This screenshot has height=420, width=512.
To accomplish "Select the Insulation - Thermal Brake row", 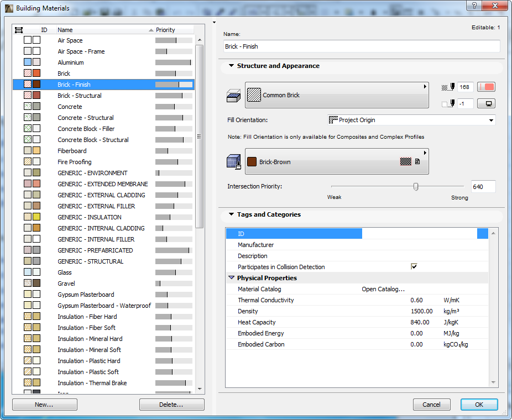I will point(103,383).
